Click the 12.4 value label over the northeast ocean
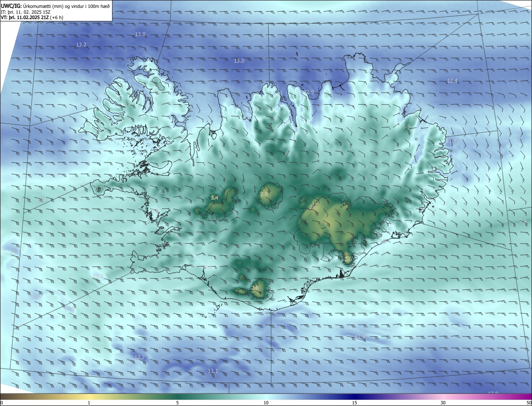The image size is (532, 406). coord(452,81)
